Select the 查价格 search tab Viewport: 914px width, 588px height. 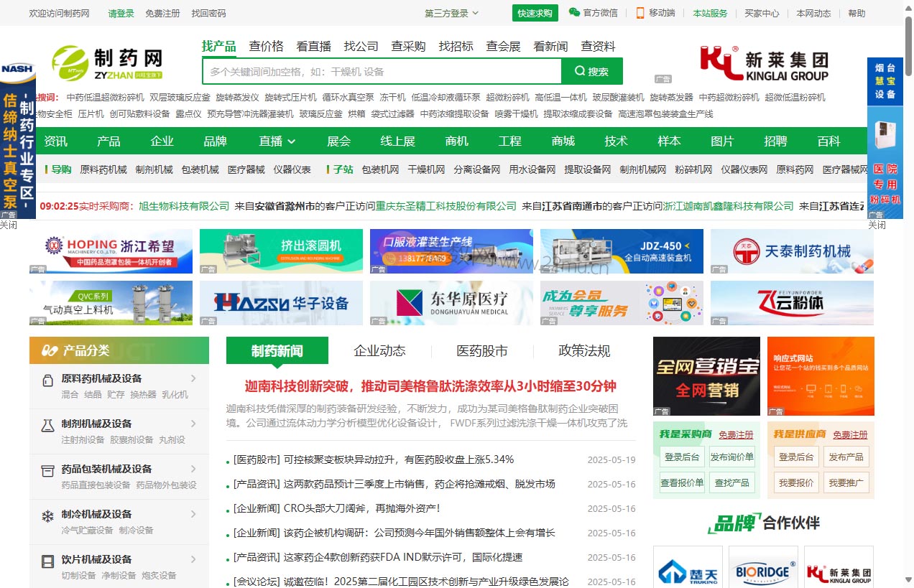click(266, 46)
